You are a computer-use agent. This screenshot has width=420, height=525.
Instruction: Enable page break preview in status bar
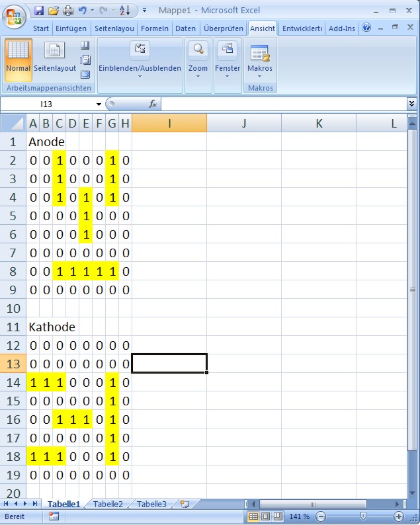278,516
